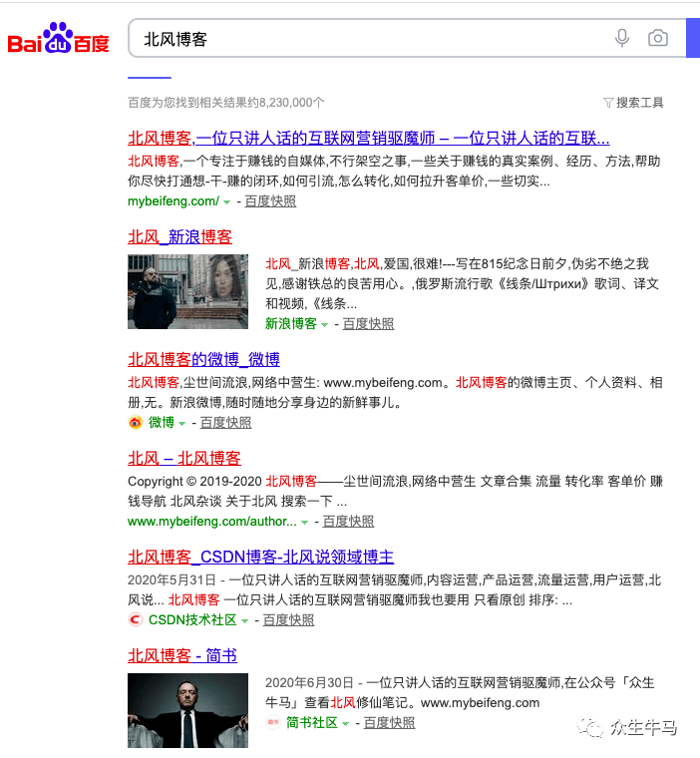
Task: Click snippet date 2020年6月30日
Action: click(x=309, y=682)
